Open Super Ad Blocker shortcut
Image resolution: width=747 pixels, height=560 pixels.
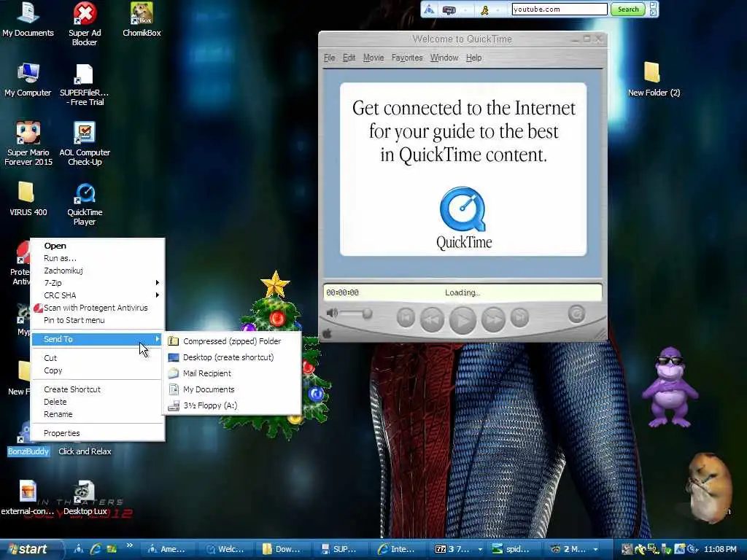click(x=85, y=24)
